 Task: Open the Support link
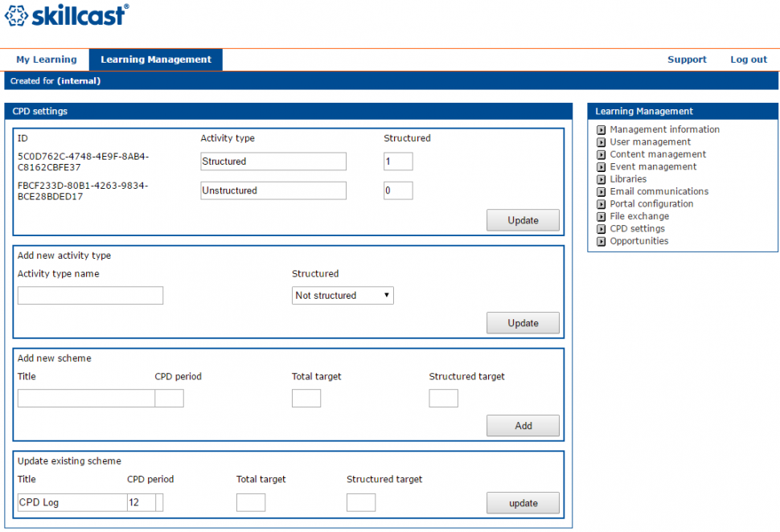point(687,59)
